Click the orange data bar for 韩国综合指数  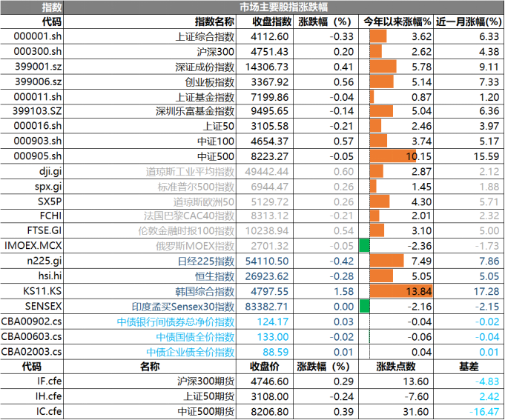coord(395,291)
